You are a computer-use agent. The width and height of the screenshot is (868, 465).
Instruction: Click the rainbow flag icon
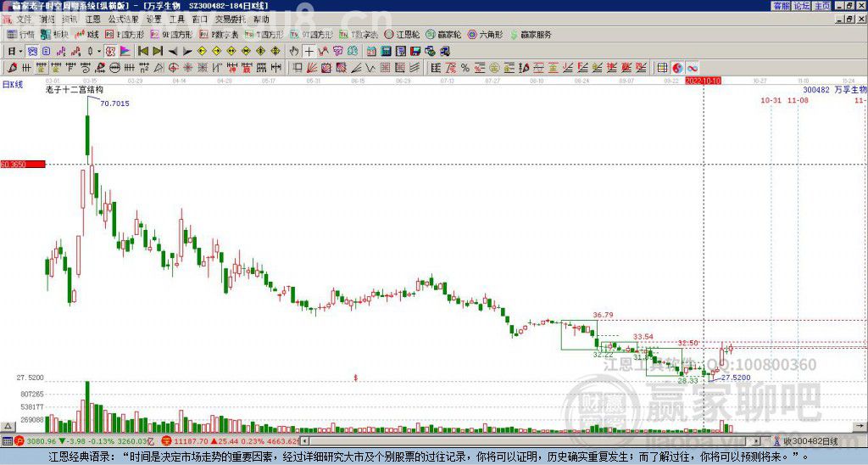pos(125,52)
